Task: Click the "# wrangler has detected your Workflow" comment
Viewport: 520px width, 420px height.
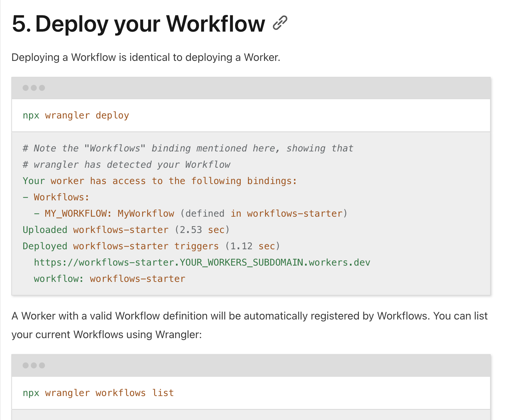Action: 127,165
